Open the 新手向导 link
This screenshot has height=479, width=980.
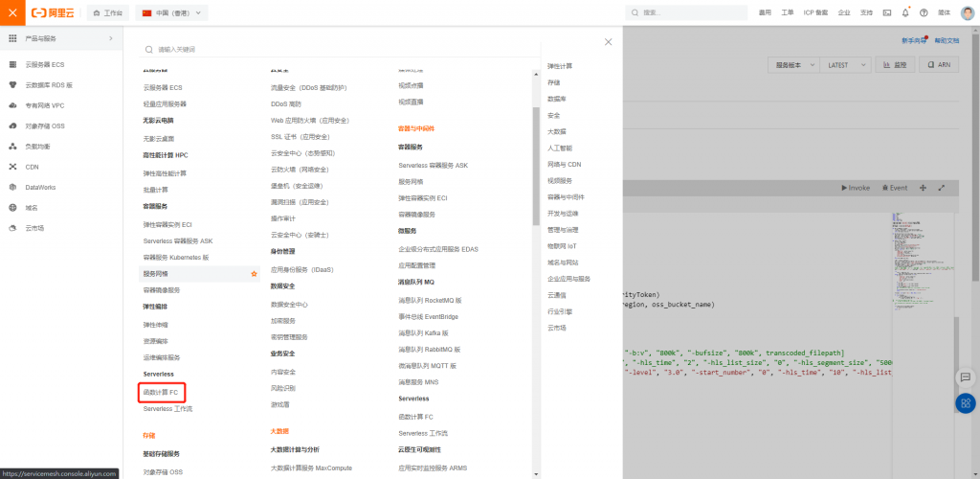click(914, 40)
